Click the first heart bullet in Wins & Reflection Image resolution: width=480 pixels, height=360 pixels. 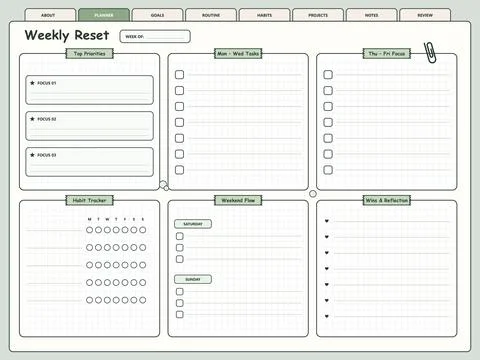click(327, 221)
